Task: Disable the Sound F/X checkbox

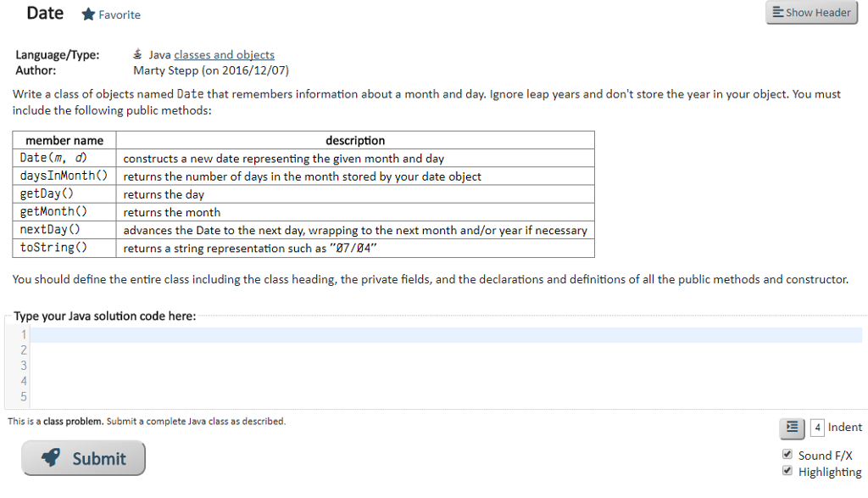Action: click(x=787, y=454)
